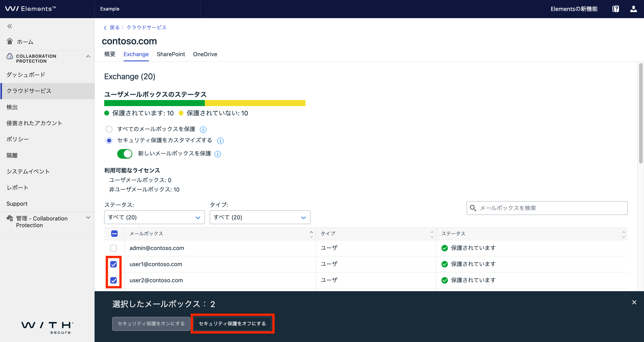Viewport: 644px width, 342px height.
Task: Click the back arrow icon near 戻る
Action: tap(105, 28)
